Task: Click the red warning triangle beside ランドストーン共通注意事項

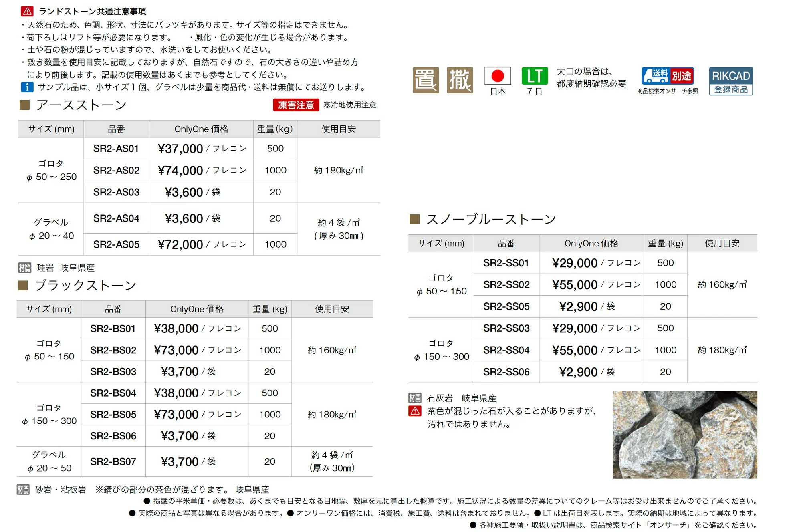Action: click(27, 11)
